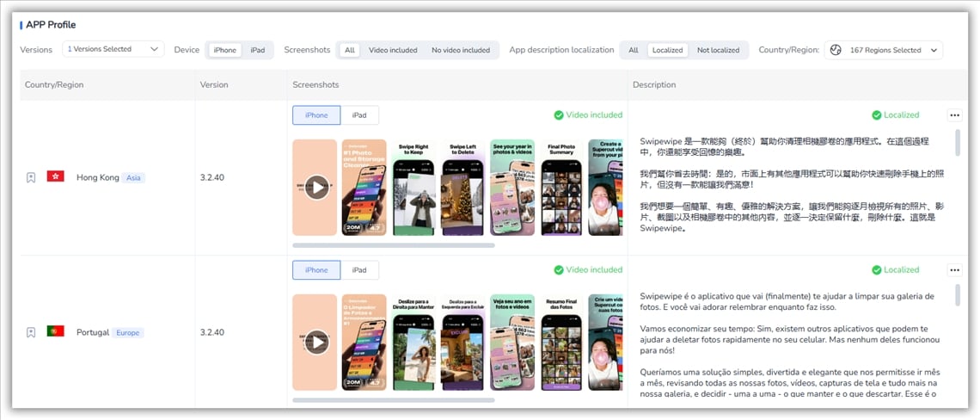980x420 pixels.
Task: Click the bookmark icon beside Hong Kong
Action: [31, 178]
